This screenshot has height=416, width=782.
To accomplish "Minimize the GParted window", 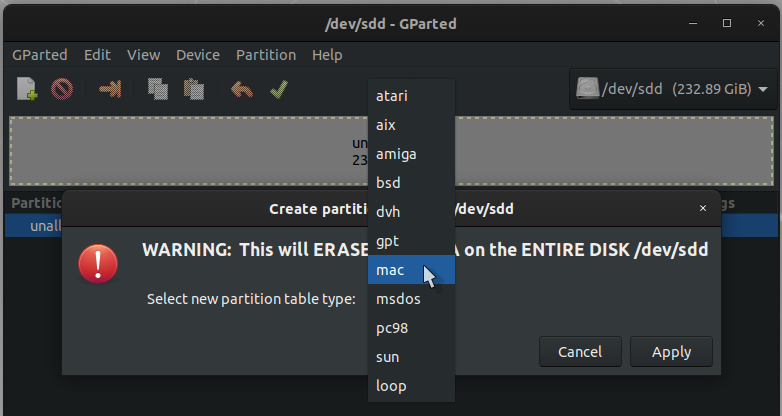I will [693, 23].
